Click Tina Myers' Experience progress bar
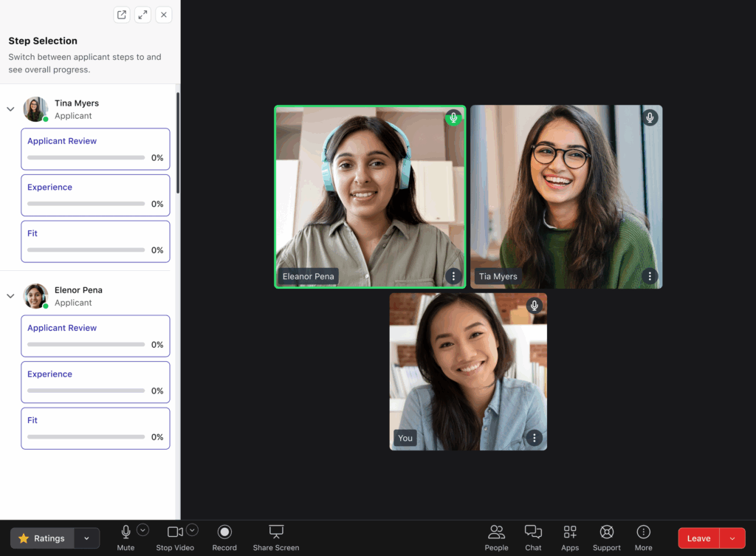Image resolution: width=756 pixels, height=556 pixels. (x=86, y=204)
